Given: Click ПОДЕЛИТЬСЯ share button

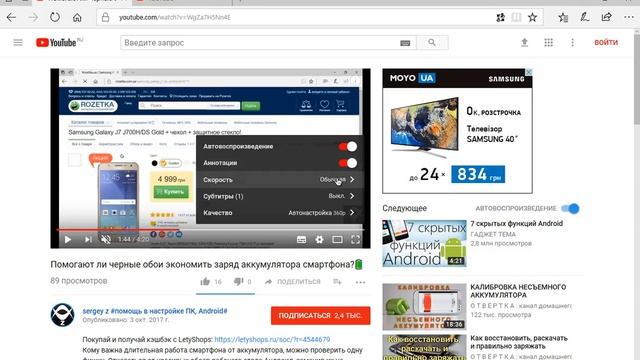Looking at the screenshot, I should pos(293,282).
